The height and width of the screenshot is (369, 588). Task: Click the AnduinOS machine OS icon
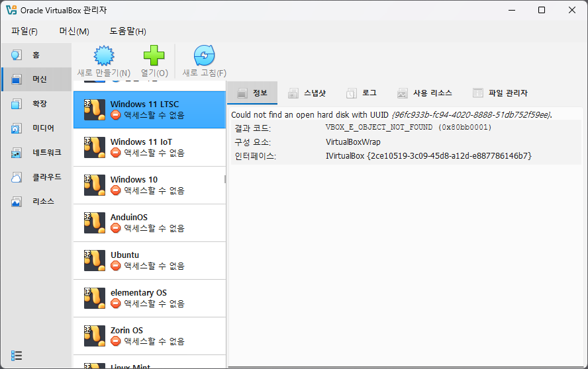pos(95,223)
